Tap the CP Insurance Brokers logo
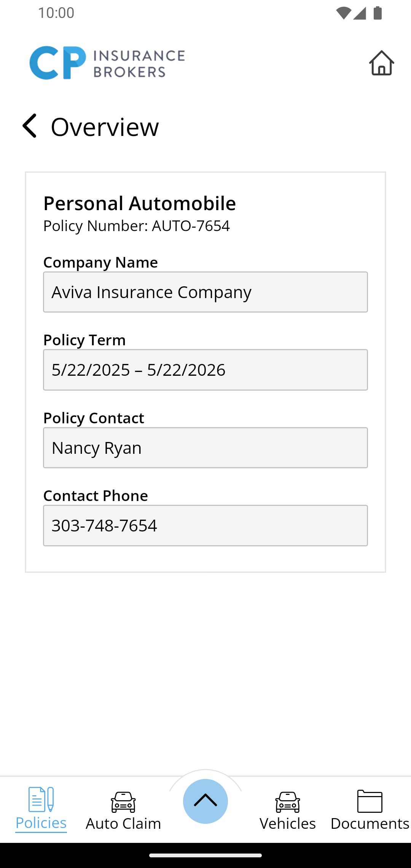Image resolution: width=411 pixels, height=868 pixels. 107,63
